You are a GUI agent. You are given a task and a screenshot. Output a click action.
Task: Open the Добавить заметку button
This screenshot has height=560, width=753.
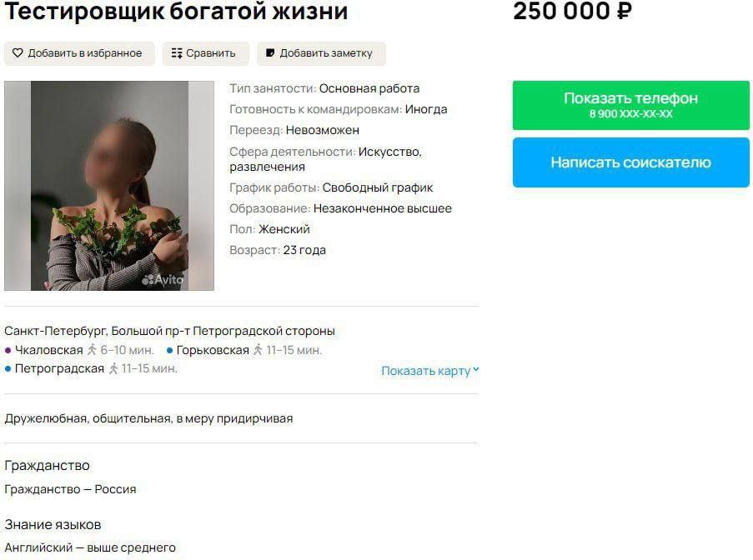pyautogui.click(x=321, y=53)
